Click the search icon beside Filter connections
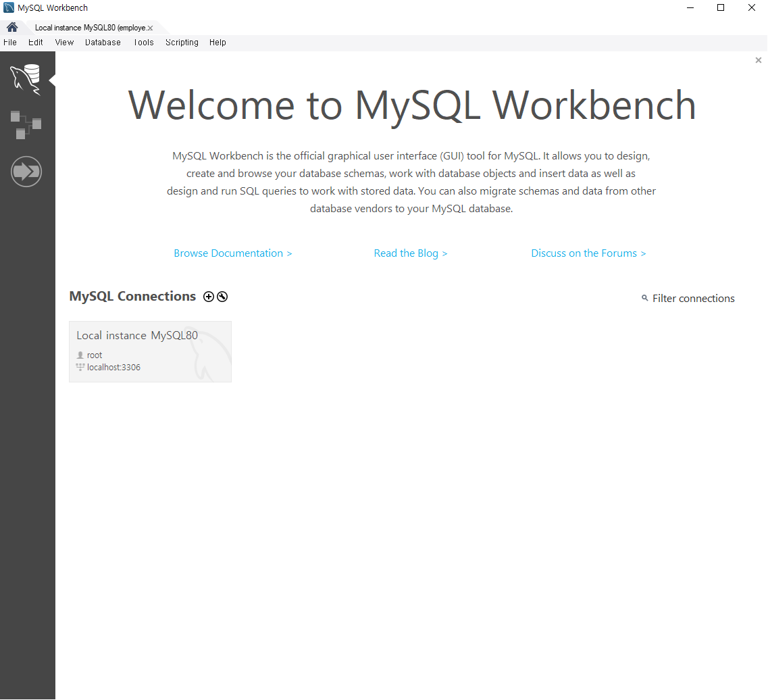Image resolution: width=768 pixels, height=700 pixels. pos(644,298)
